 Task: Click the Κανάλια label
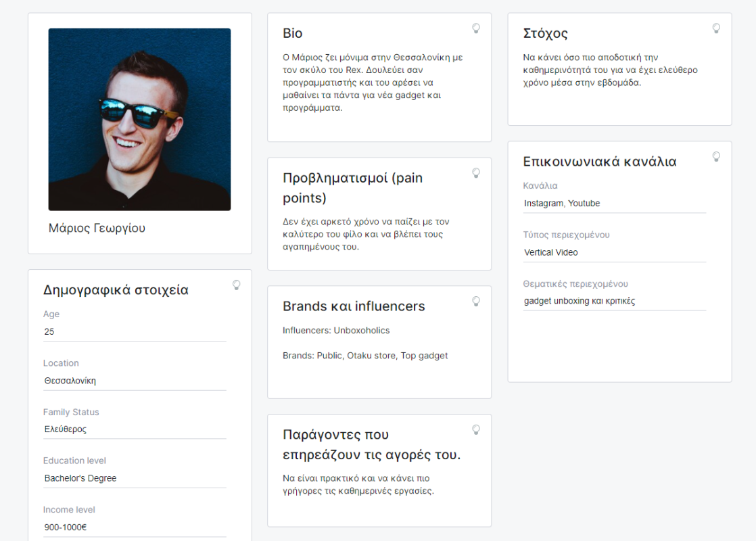tap(540, 186)
